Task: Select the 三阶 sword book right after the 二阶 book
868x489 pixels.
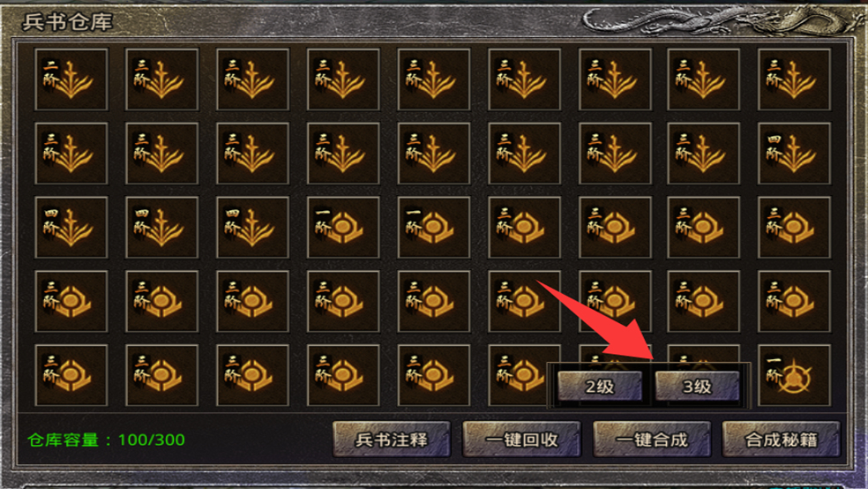Action: [161, 79]
